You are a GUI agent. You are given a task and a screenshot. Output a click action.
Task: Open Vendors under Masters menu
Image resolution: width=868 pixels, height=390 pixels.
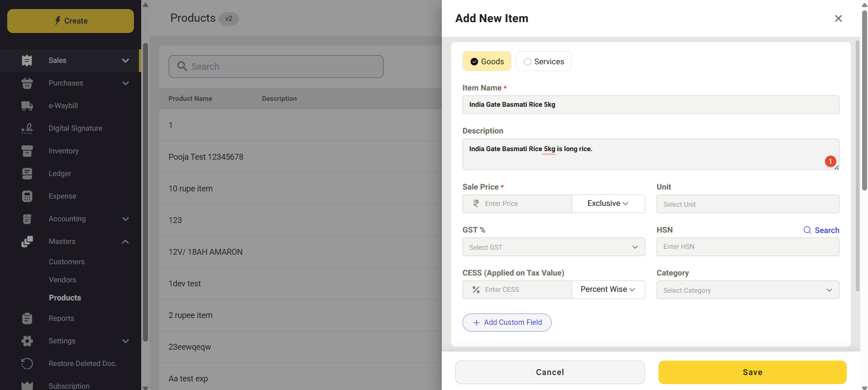[62, 280]
